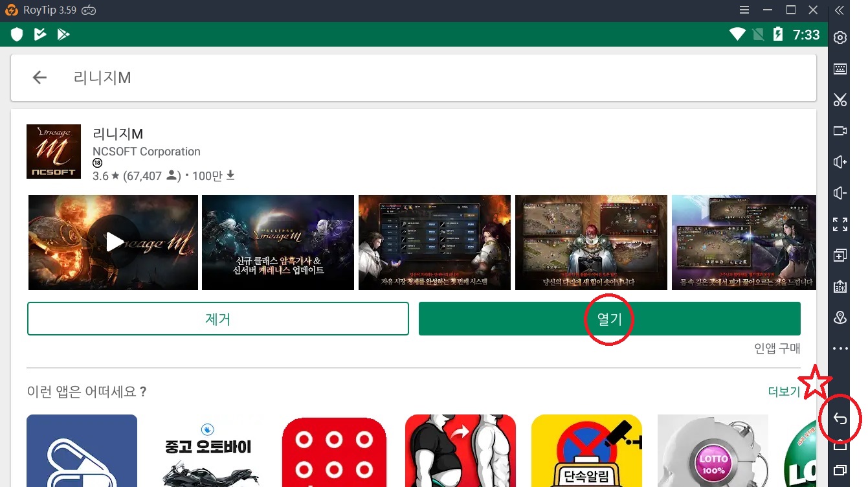Open the body transformation fitness app
This screenshot has width=868, height=487.
(x=460, y=451)
